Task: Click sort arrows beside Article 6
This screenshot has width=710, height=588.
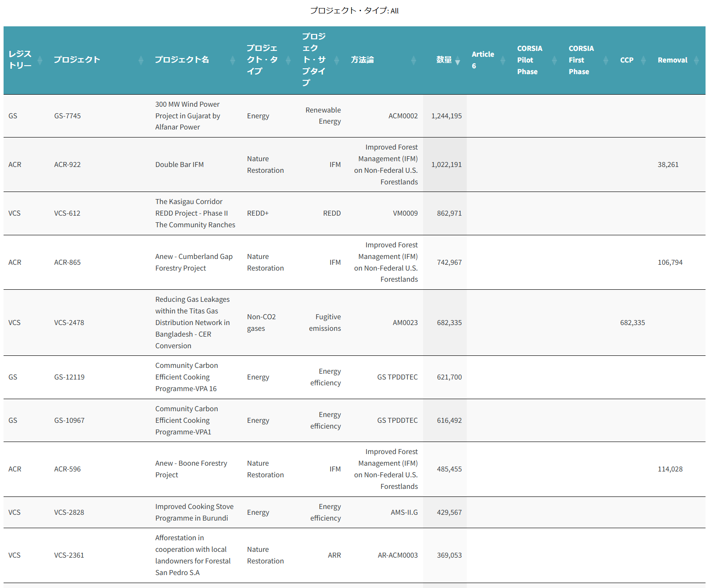Action: [x=503, y=60]
